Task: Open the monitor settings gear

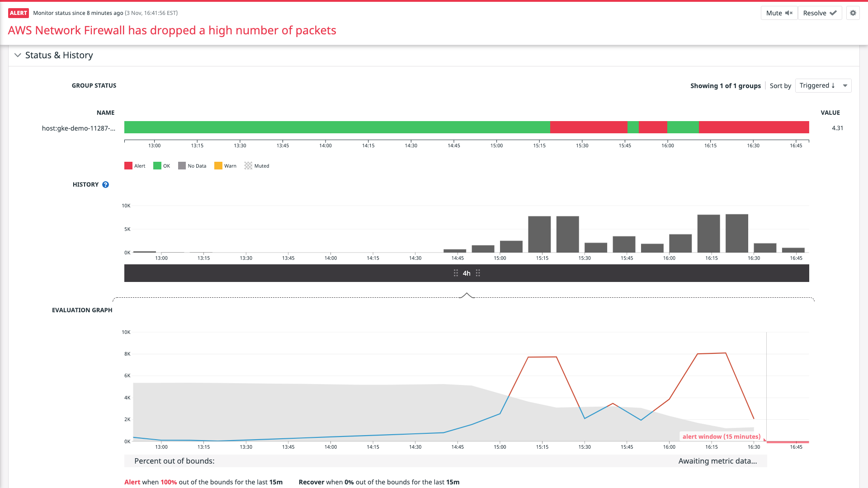Action: 854,13
